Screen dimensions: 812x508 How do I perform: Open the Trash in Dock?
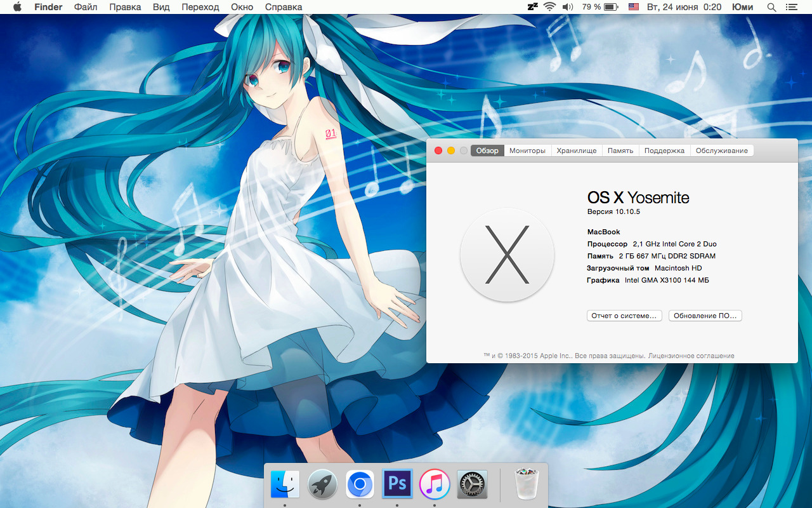pyautogui.click(x=527, y=485)
